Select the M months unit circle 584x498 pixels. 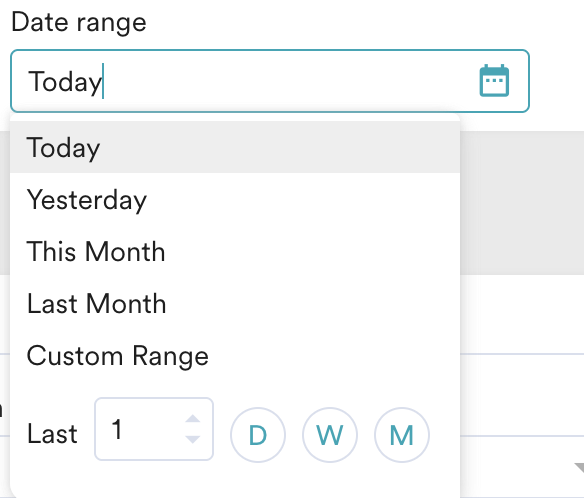click(402, 435)
